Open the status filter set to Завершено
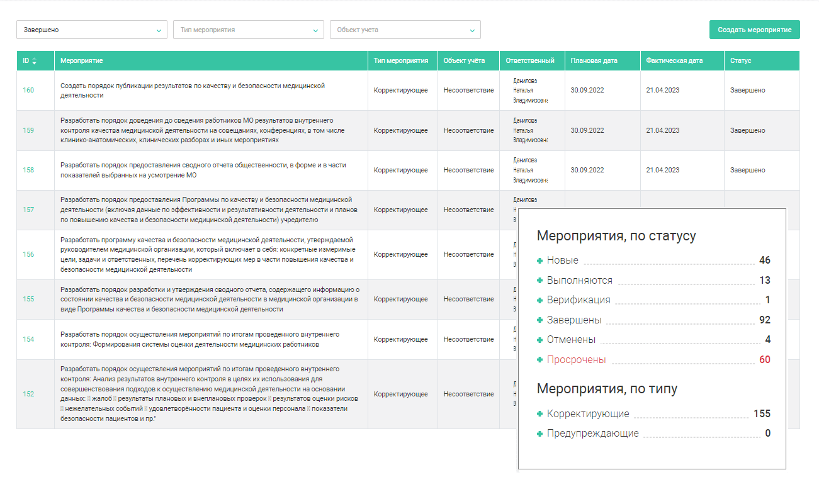This screenshot has width=819, height=504. (92, 30)
